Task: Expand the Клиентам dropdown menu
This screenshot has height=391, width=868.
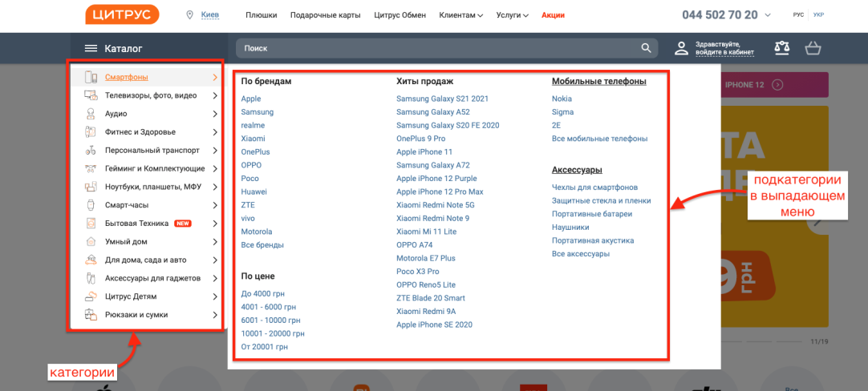Action: [461, 15]
